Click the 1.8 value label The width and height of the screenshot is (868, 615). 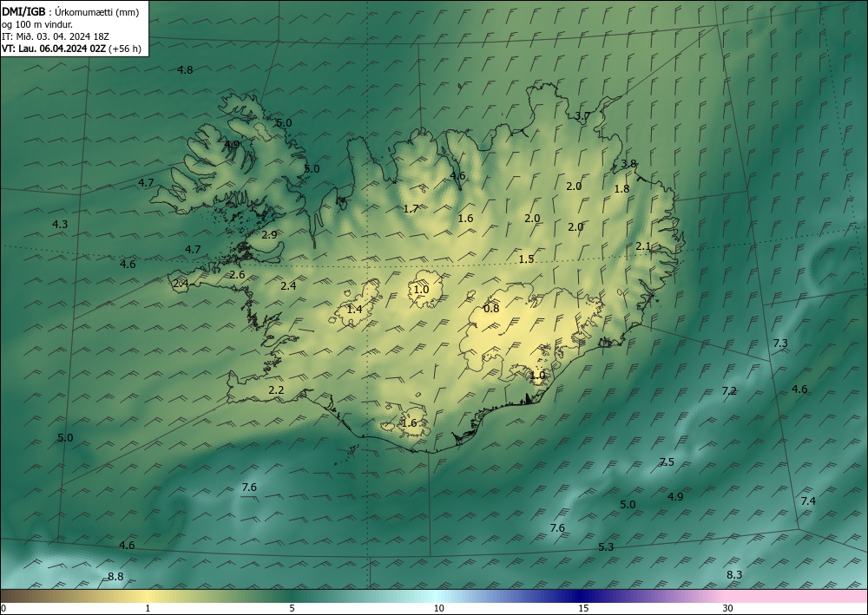(622, 188)
